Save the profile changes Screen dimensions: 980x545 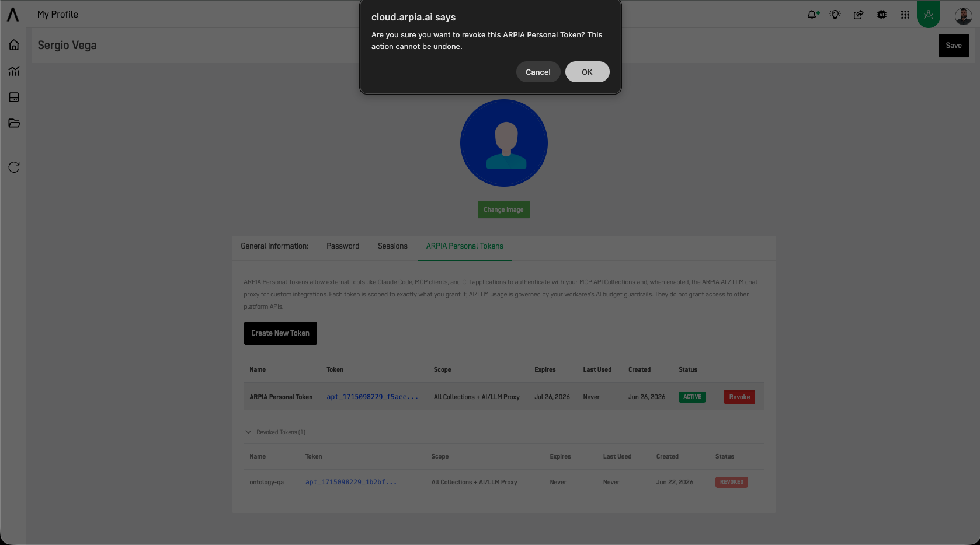(954, 46)
